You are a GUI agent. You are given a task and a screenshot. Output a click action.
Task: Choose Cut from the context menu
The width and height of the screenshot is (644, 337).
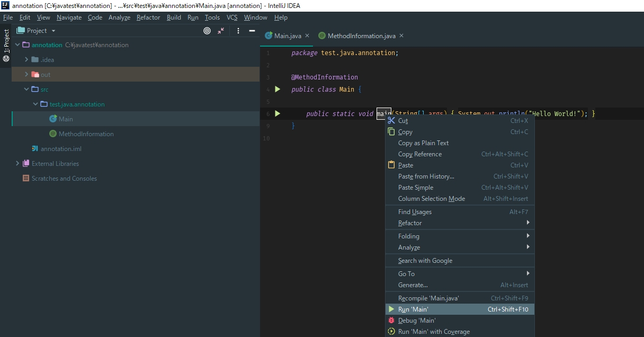(x=460, y=121)
